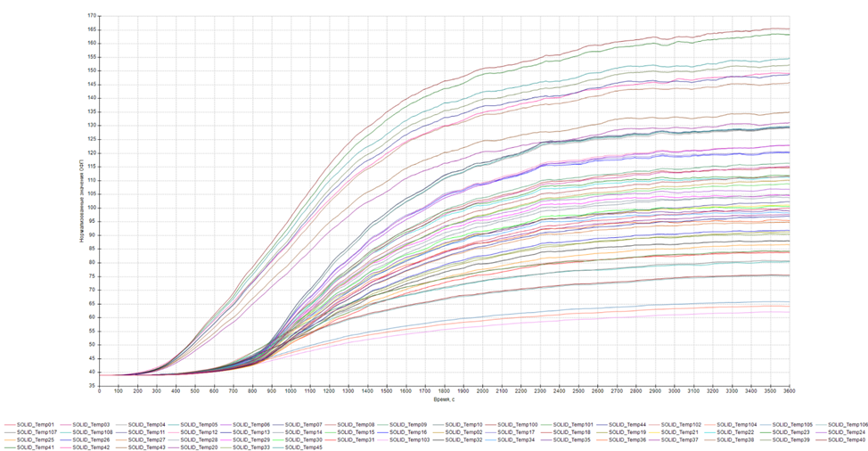
Task: Click the 170 tick on the y-axis
Action: [93, 16]
